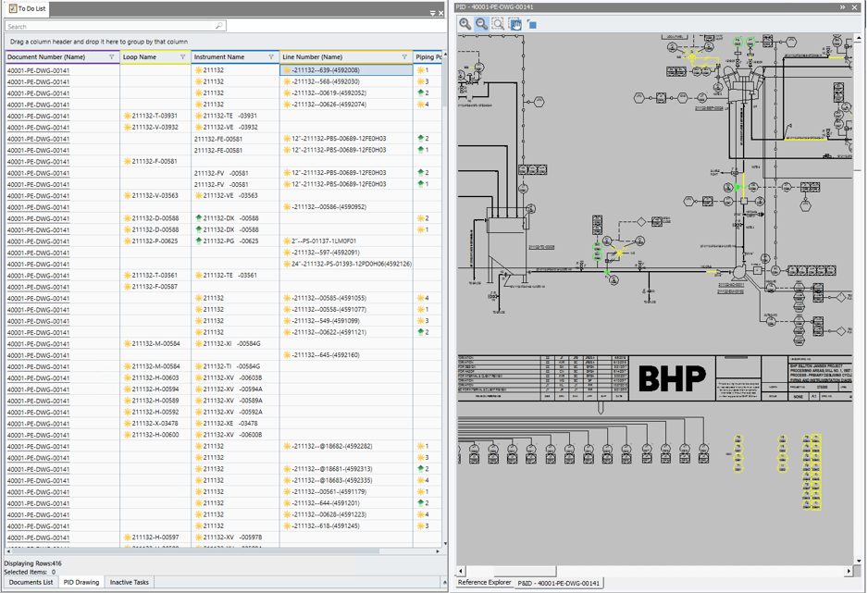Click the pin dropdown icon of To Do List panel

click(433, 13)
